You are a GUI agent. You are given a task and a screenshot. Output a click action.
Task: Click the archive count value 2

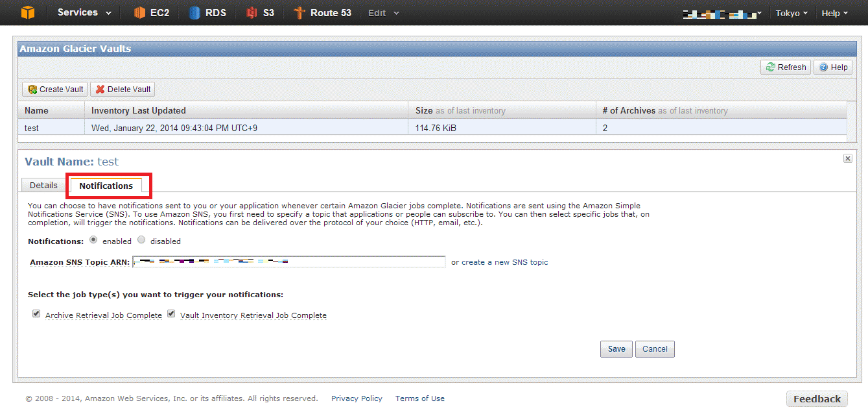pyautogui.click(x=605, y=128)
